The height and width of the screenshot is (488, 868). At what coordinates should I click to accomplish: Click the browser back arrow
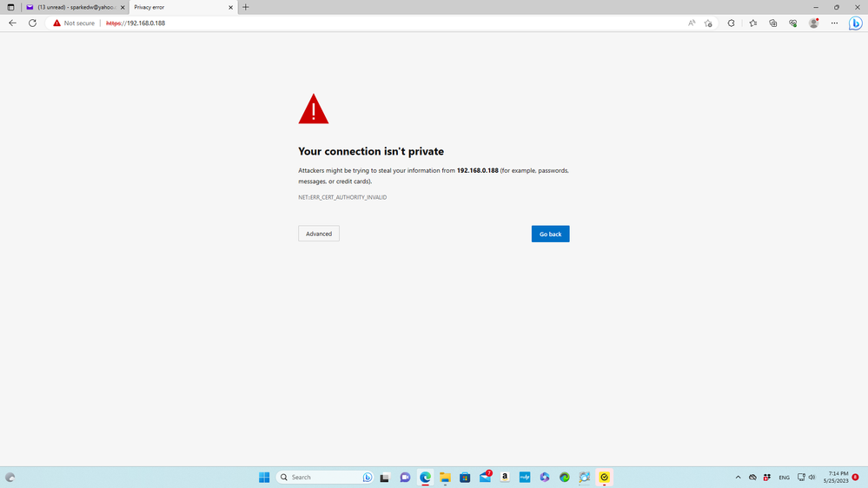point(12,23)
